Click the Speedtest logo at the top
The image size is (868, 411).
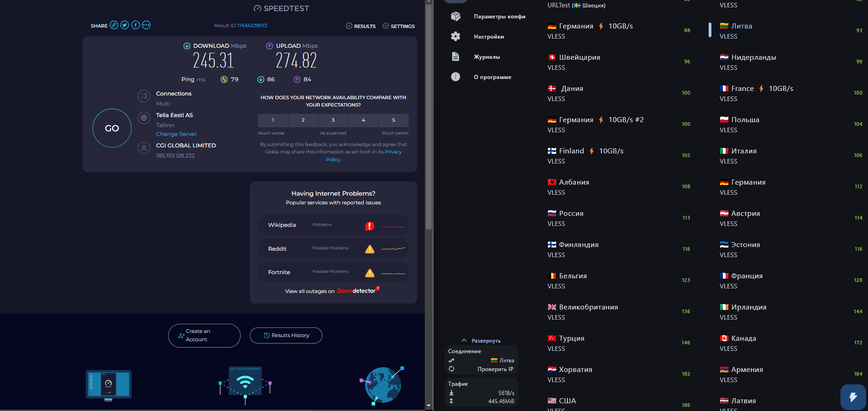pos(282,8)
